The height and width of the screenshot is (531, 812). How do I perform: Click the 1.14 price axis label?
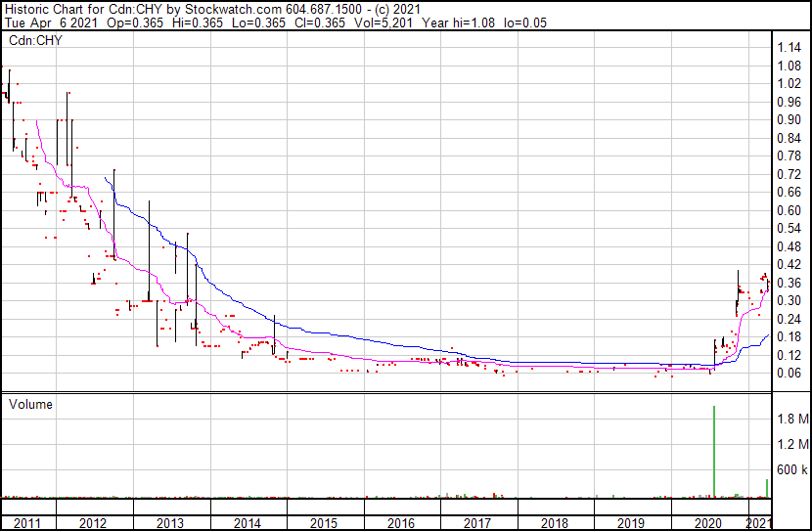(x=788, y=48)
